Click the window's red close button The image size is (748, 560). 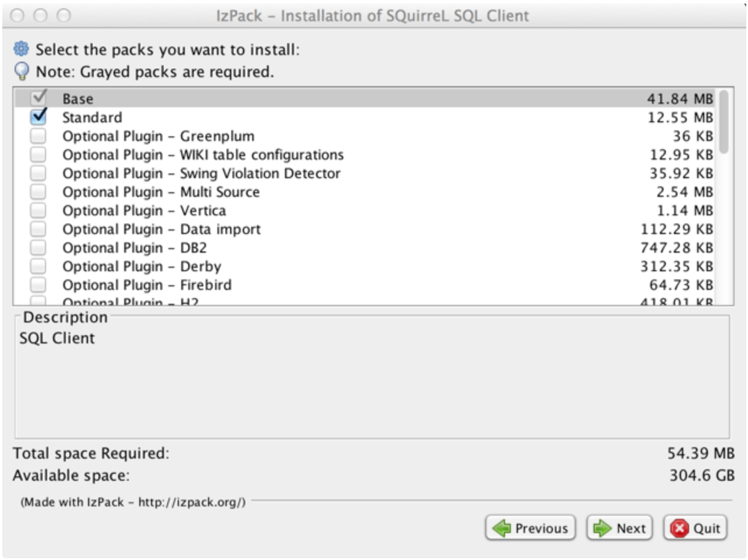click(17, 15)
